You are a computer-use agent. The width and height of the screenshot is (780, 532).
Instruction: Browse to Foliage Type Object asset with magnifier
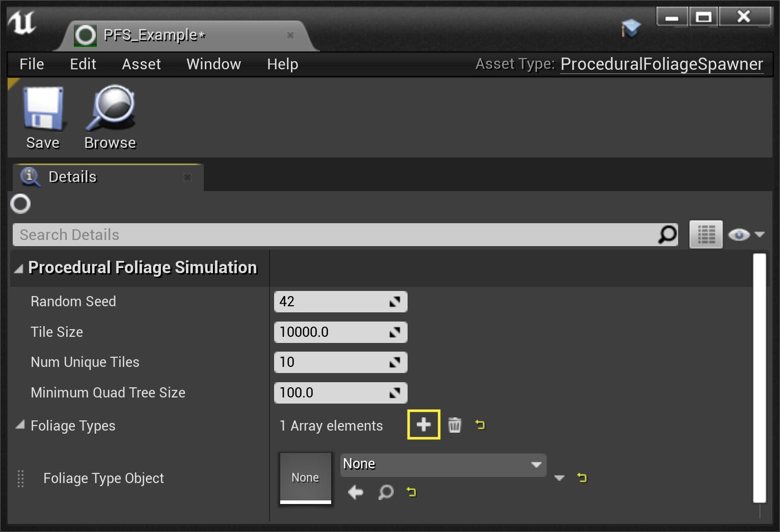point(386,492)
